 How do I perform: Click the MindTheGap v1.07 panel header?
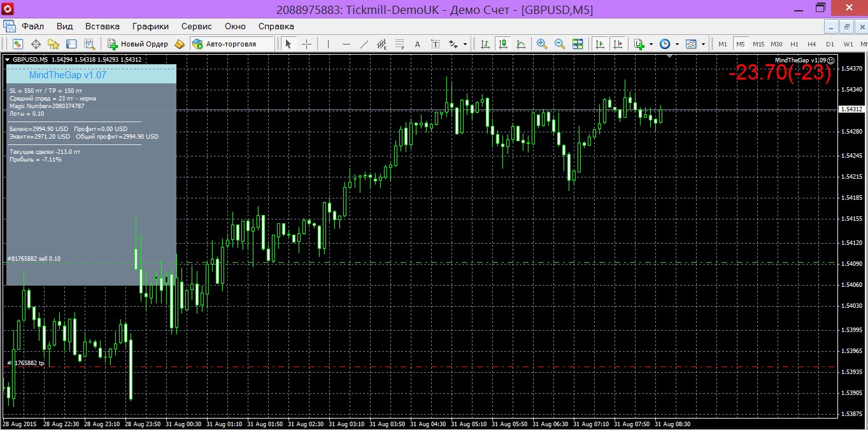click(x=90, y=74)
